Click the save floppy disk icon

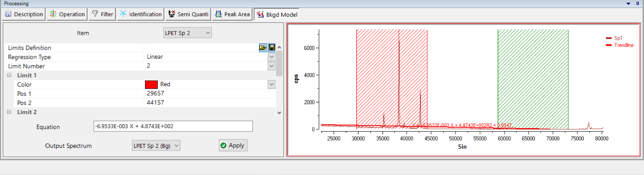pos(272,48)
